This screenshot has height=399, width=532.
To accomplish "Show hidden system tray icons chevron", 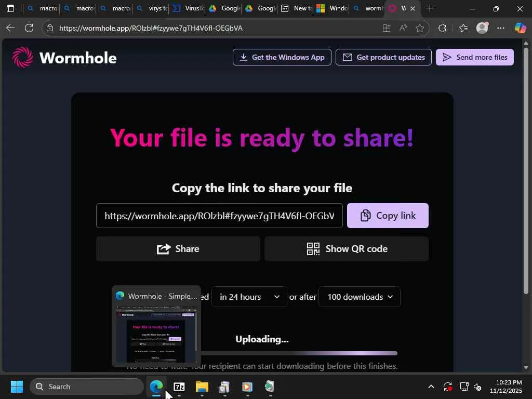I will (x=431, y=387).
